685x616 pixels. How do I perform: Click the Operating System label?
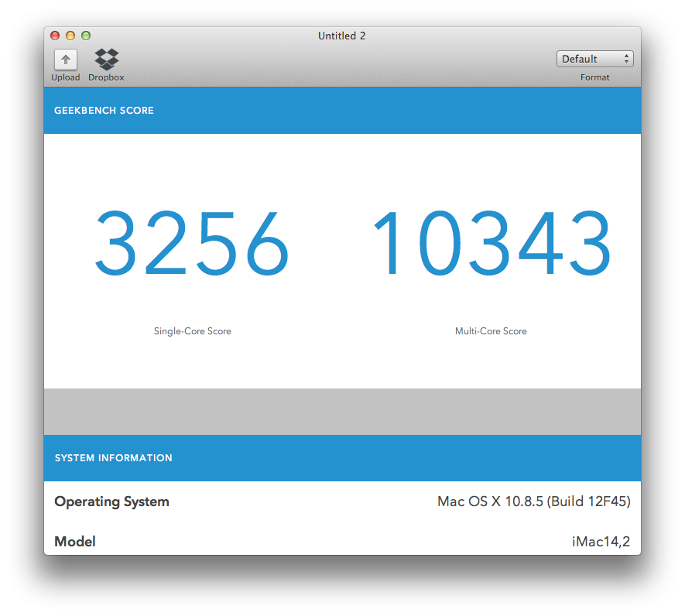[x=111, y=501]
